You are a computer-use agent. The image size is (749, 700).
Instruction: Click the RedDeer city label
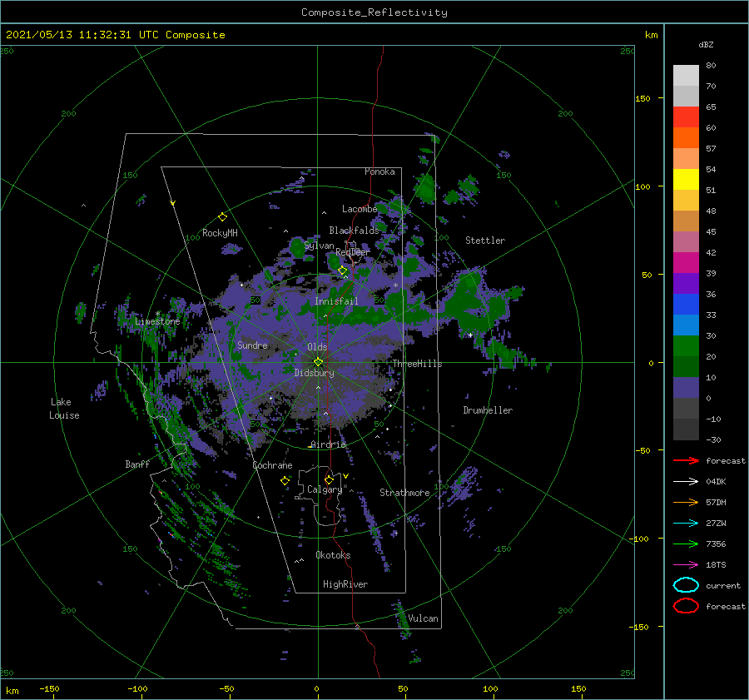pyautogui.click(x=353, y=252)
